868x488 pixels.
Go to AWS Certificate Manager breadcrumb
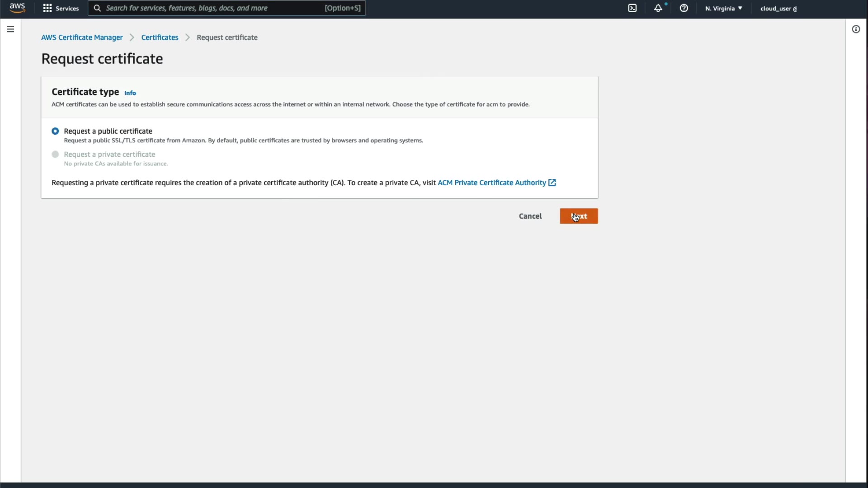coord(82,38)
